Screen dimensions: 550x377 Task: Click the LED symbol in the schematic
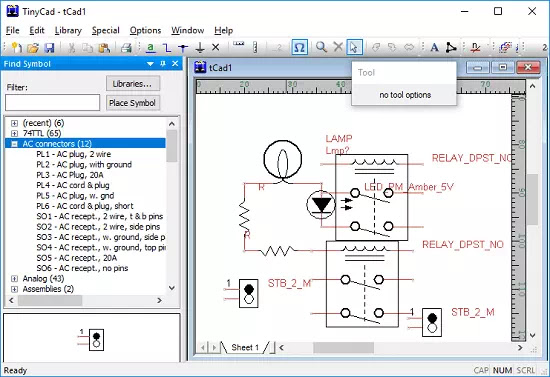pos(321,205)
